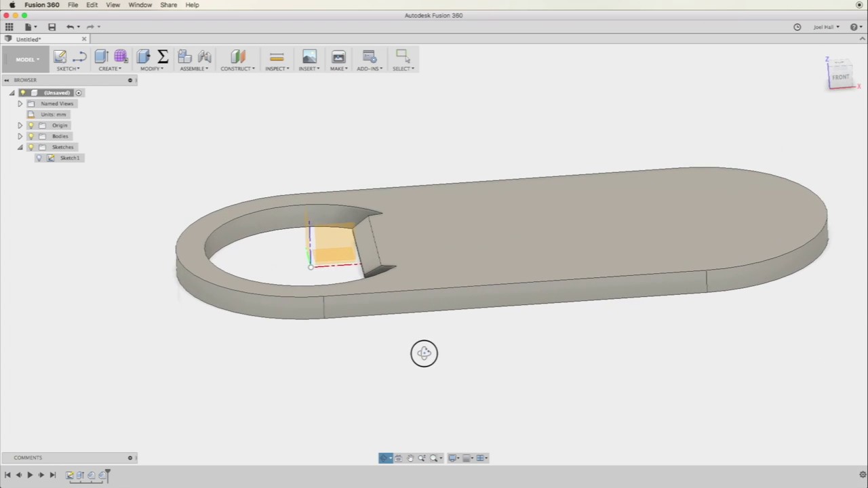Open the View menu in menu bar
The image size is (868, 488).
pos(113,5)
